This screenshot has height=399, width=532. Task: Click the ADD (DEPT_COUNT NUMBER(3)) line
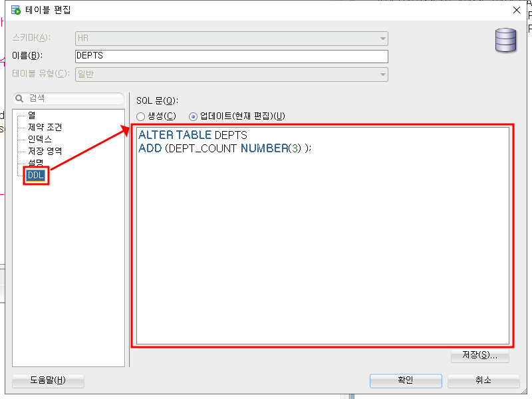[x=225, y=148]
